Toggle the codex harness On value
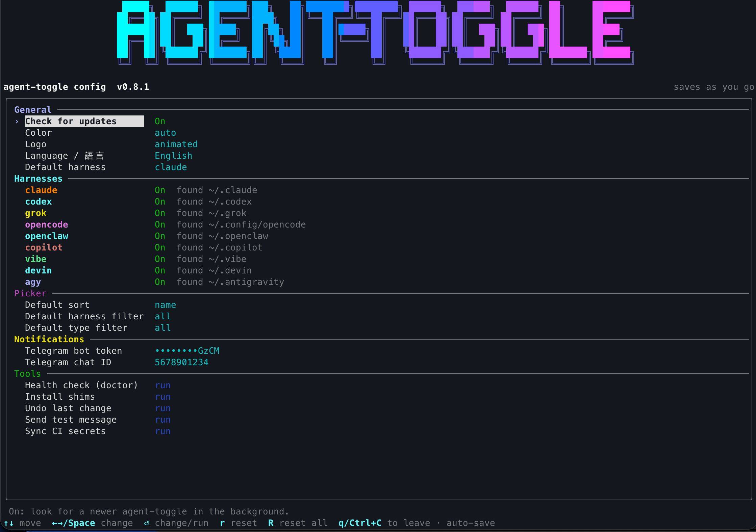This screenshot has height=532, width=756. 160,202
